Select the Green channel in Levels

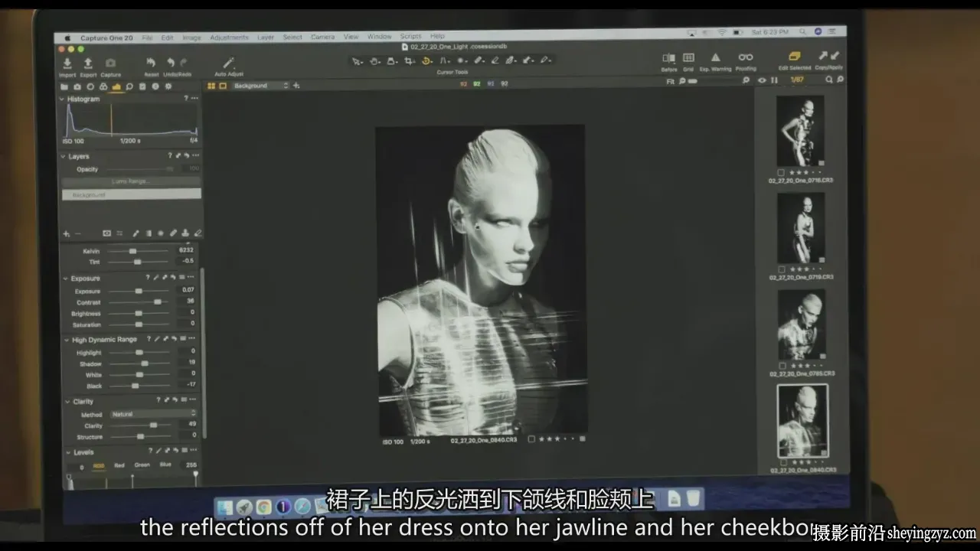coord(142,465)
